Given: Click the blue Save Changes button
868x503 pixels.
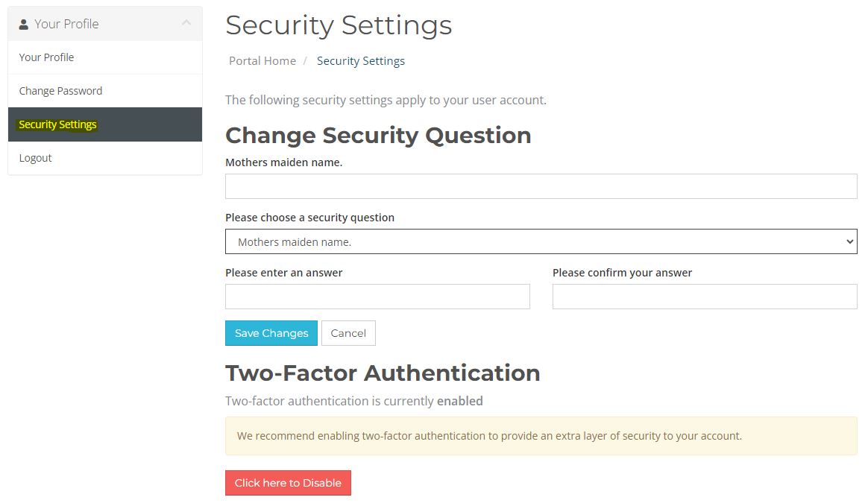Looking at the screenshot, I should tap(271, 333).
